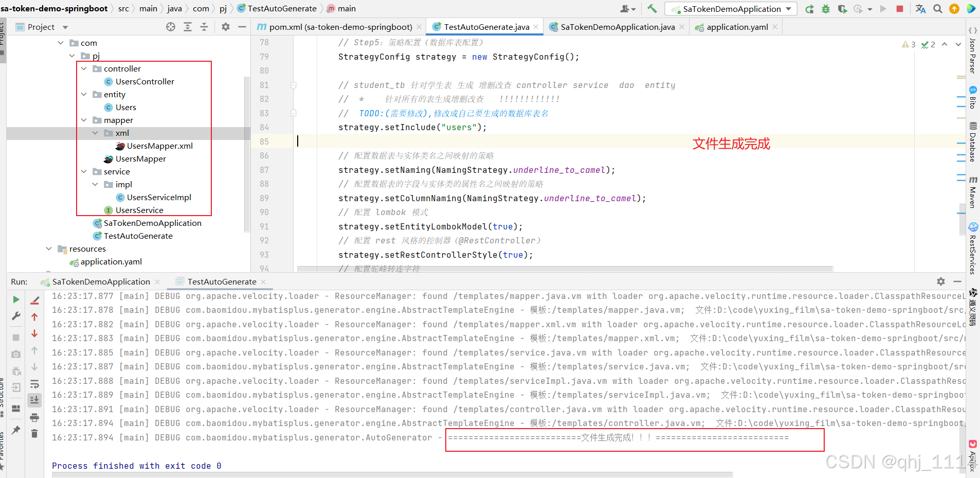Click the editor horizontal scrollbar

pos(565,269)
